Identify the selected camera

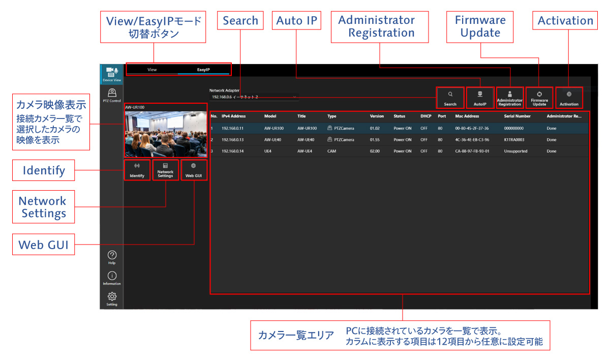tap(137, 170)
